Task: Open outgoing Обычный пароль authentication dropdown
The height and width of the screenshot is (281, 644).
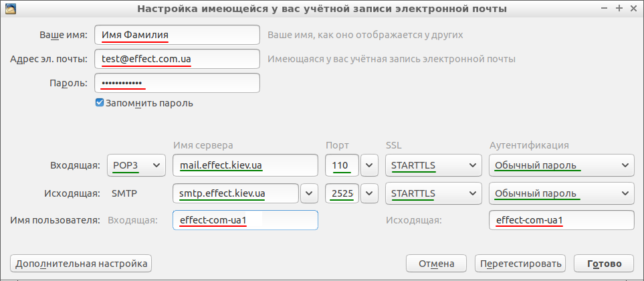Action: [562, 193]
